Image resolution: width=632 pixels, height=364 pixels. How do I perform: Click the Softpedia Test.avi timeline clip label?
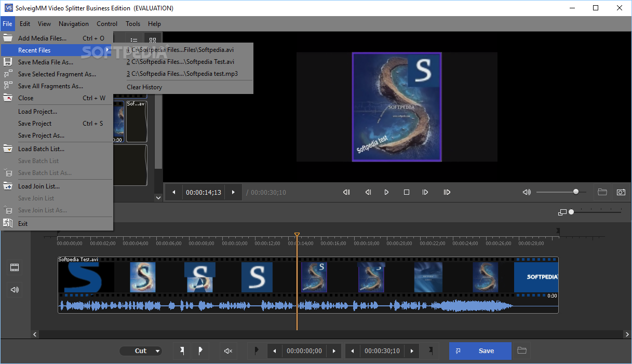78,259
